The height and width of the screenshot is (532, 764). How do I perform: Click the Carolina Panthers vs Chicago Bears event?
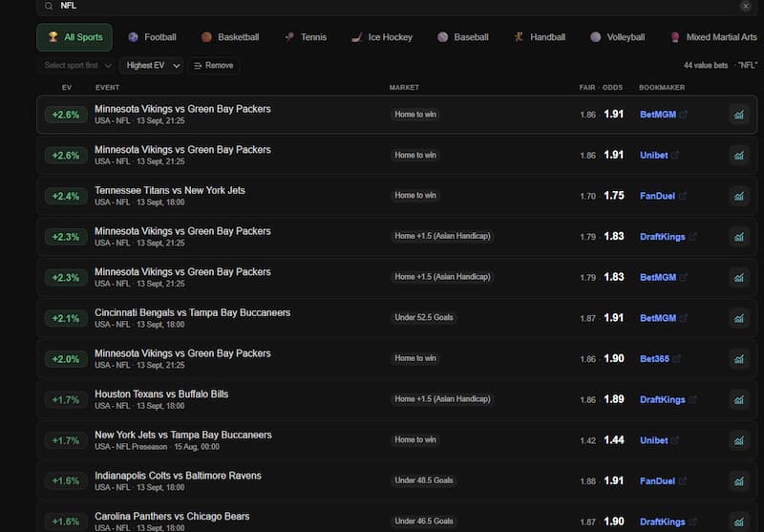click(x=172, y=517)
